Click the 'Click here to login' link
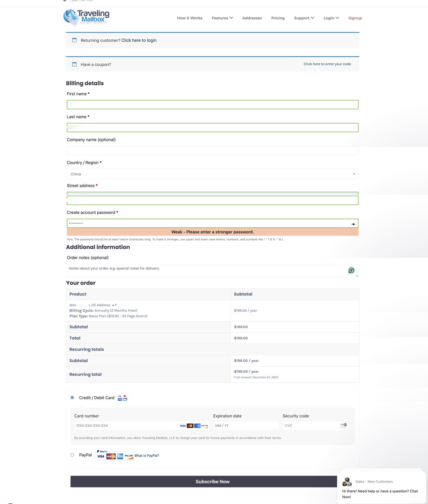 point(139,40)
